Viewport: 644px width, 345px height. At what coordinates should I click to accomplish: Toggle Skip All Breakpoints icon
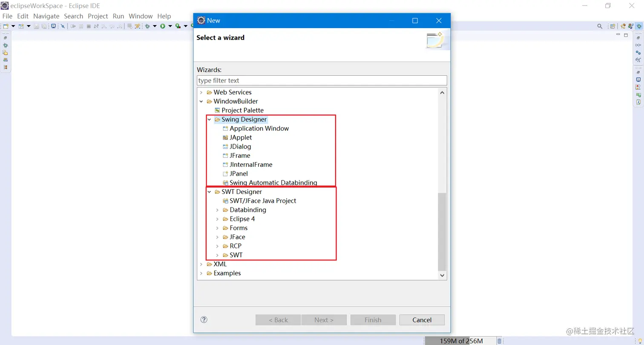(x=63, y=26)
